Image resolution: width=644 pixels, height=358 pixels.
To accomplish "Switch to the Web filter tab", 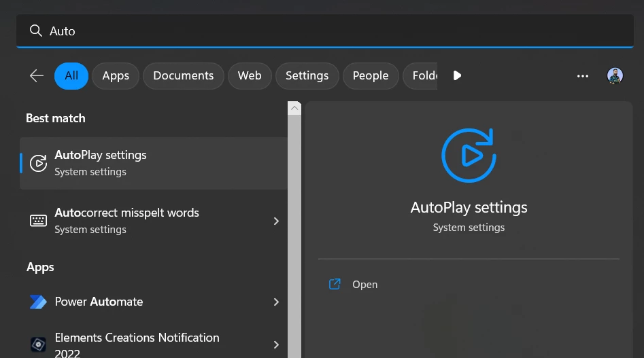I will point(250,76).
